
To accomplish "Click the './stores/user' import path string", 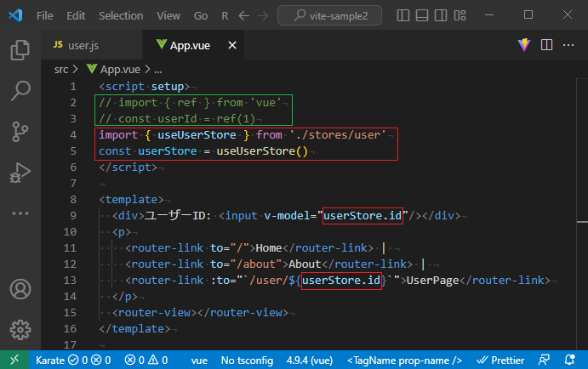I will click(338, 135).
